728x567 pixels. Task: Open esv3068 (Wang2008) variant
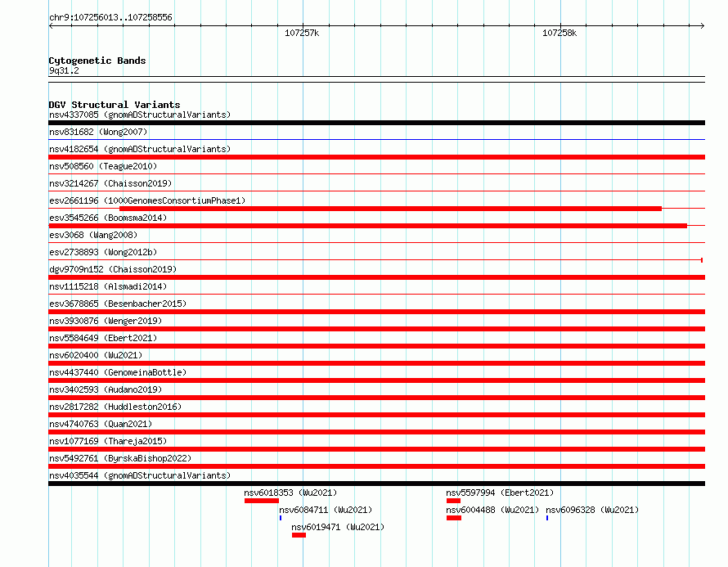[x=93, y=235]
